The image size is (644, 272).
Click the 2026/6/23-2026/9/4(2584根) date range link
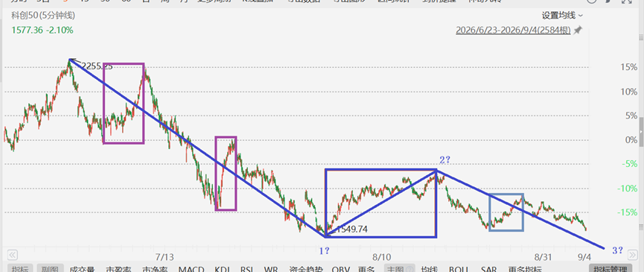point(513,31)
